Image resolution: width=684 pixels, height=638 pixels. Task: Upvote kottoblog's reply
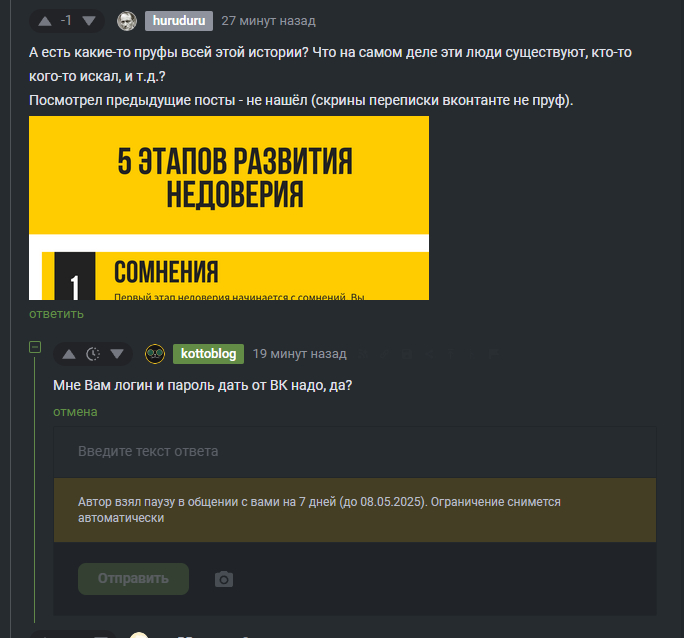(69, 354)
